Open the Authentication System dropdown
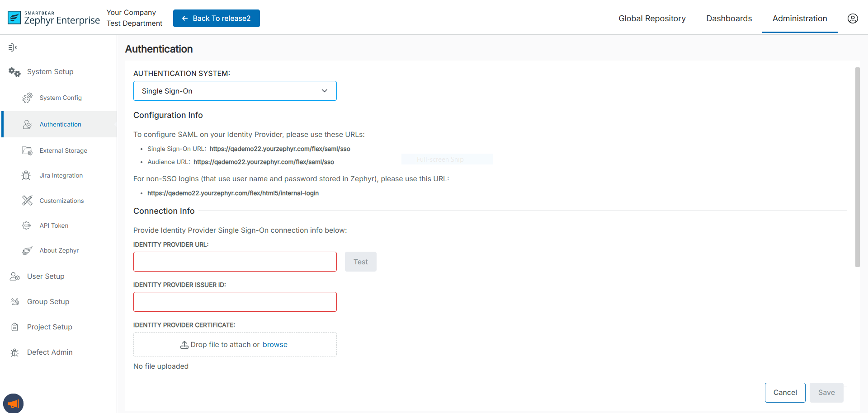Screen dimensions: 868x413 point(235,91)
